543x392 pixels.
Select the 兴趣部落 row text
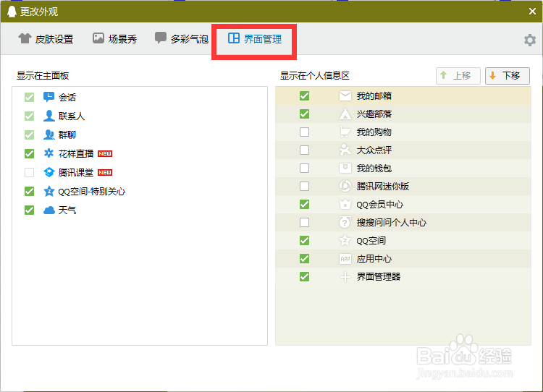click(374, 114)
